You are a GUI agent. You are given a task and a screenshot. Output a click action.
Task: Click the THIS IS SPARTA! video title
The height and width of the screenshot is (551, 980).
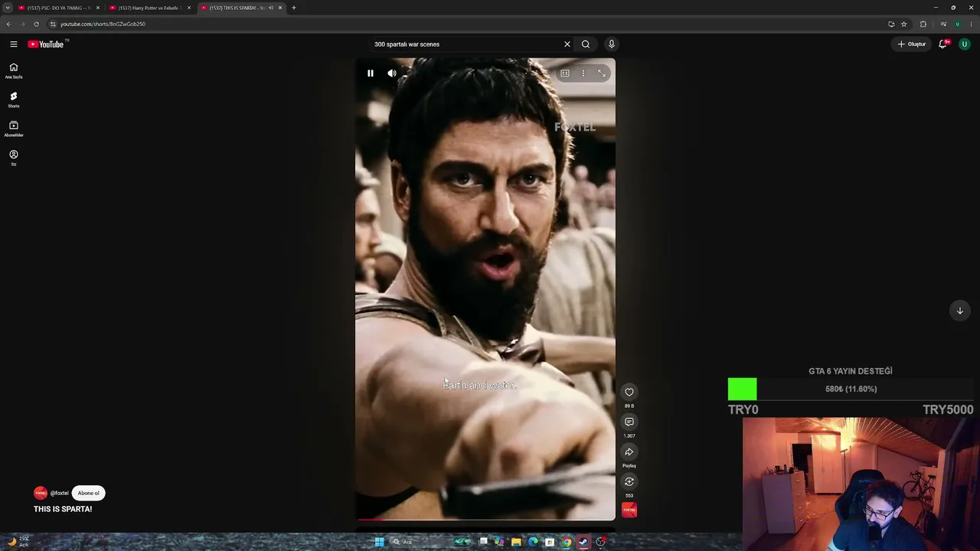[x=63, y=509]
